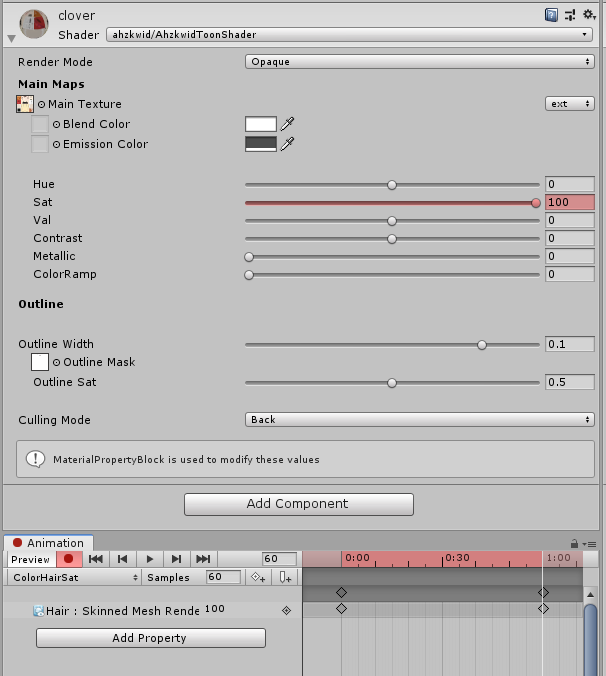606x676 pixels.
Task: Select the Hair row keyframe at 1:00
Action: (x=543, y=609)
